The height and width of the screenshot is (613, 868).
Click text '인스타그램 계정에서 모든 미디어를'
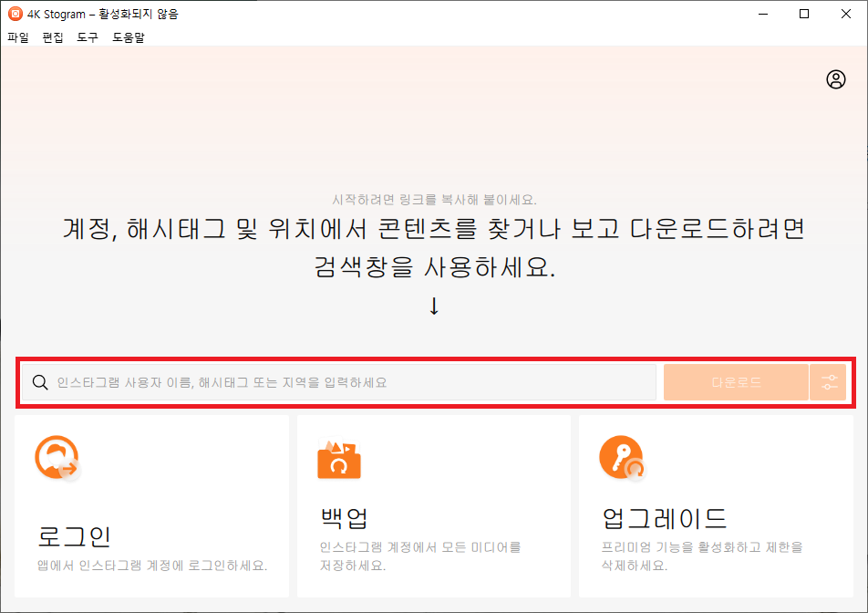pos(420,547)
